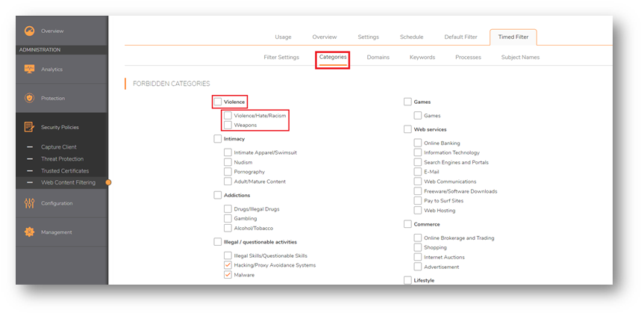Click the orange marker beside Web Content Filtering

click(108, 182)
